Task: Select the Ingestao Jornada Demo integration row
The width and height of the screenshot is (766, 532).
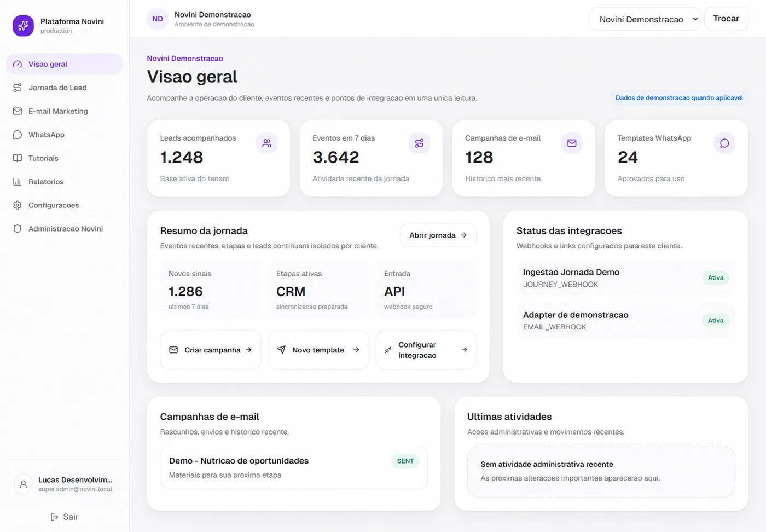Action: pos(625,278)
